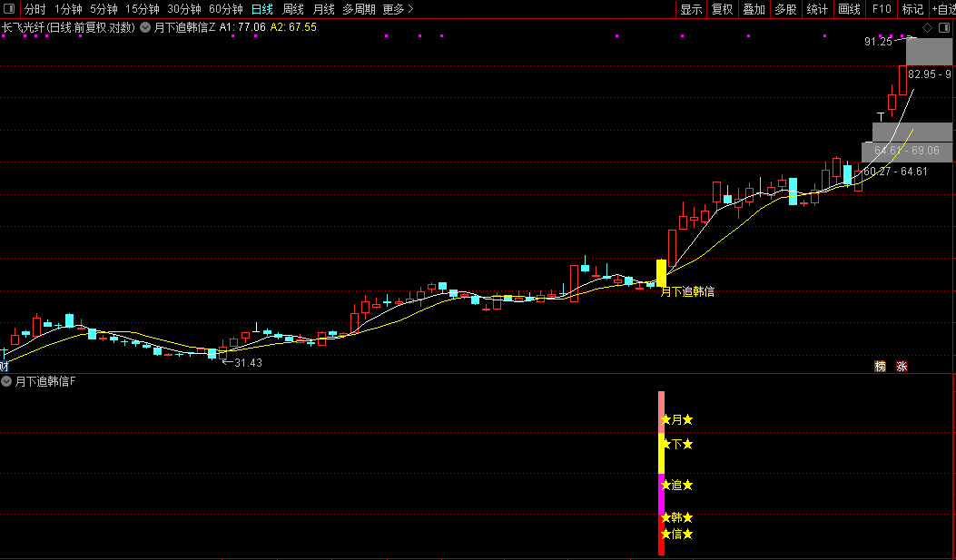Click the 91.25 high price label
956x560 pixels.
(x=878, y=42)
